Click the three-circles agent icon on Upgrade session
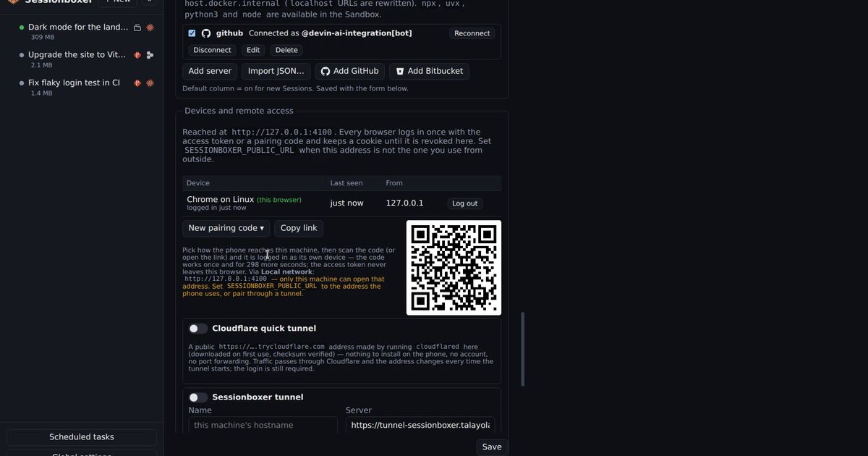The height and width of the screenshot is (456, 868). point(150,55)
